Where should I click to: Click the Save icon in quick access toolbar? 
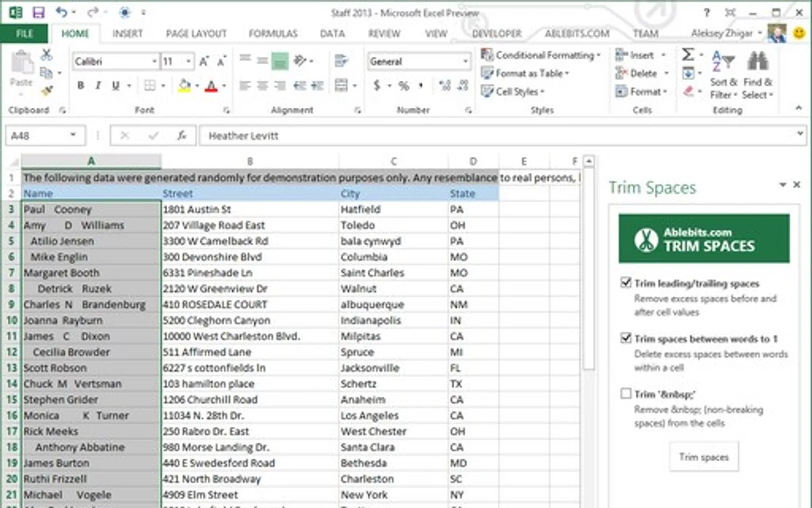click(38, 12)
